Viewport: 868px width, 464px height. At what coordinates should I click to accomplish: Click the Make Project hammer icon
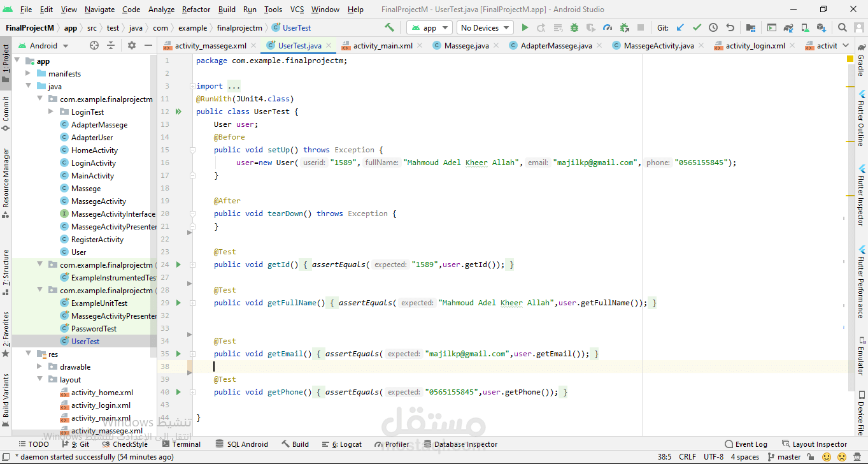(389, 27)
